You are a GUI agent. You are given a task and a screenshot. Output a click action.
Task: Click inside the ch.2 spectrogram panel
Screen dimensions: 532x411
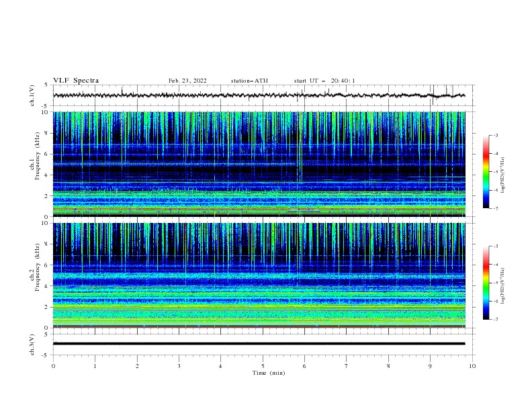[259, 275]
